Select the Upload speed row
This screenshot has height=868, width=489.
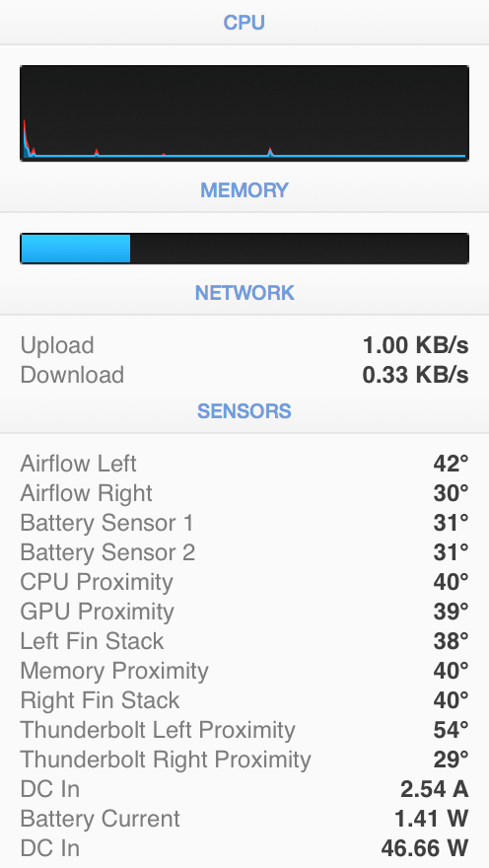tap(244, 345)
